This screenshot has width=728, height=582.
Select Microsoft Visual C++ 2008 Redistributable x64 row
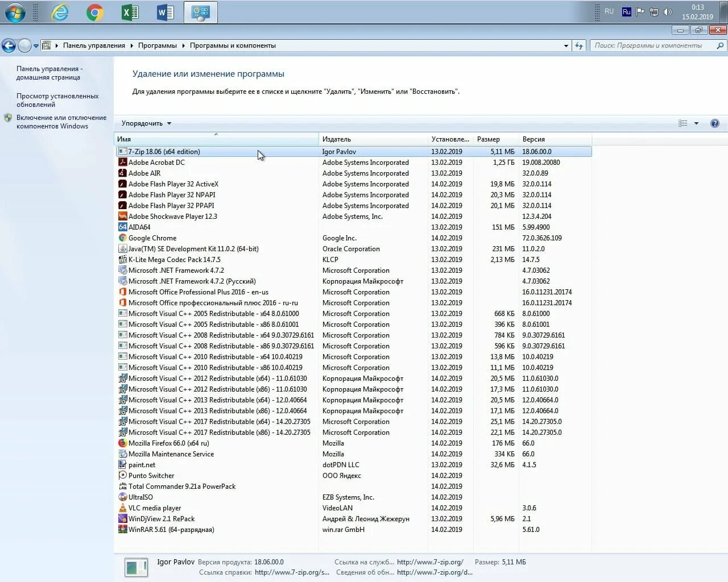353,335
